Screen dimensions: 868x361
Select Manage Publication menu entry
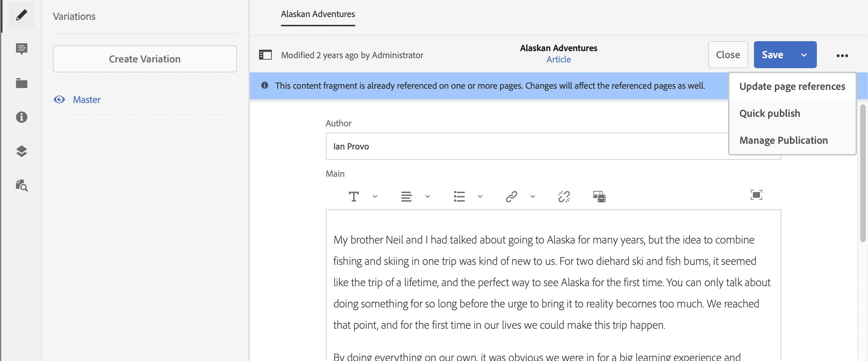point(783,140)
